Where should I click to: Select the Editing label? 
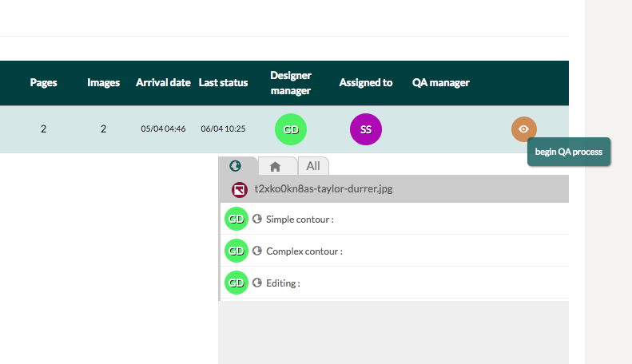(283, 283)
